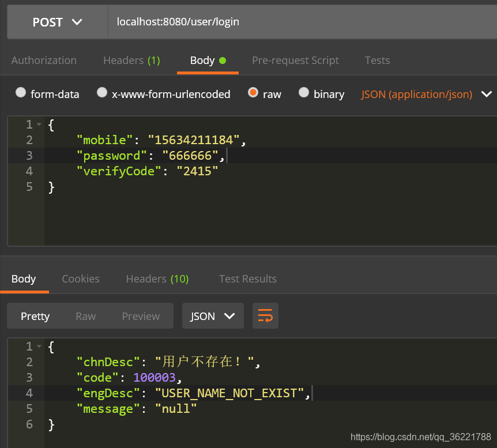The width and height of the screenshot is (497, 448).
Task: Select the Pretty response view
Action: tap(35, 316)
